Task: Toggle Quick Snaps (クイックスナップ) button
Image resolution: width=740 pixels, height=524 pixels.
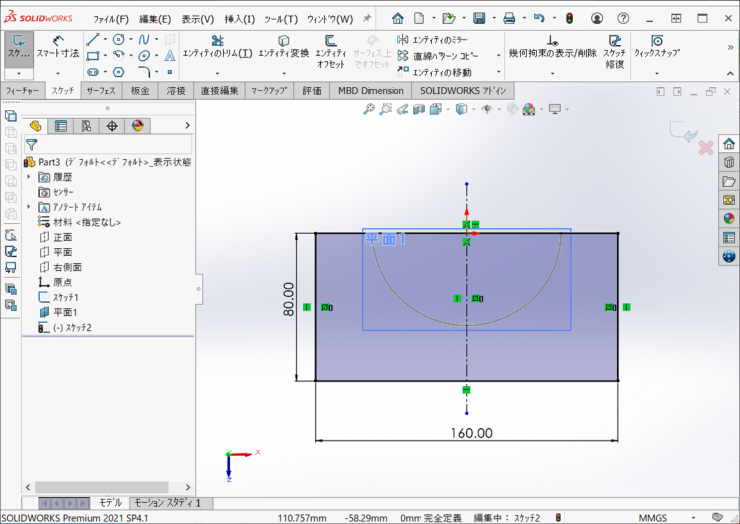Action: tap(656, 46)
